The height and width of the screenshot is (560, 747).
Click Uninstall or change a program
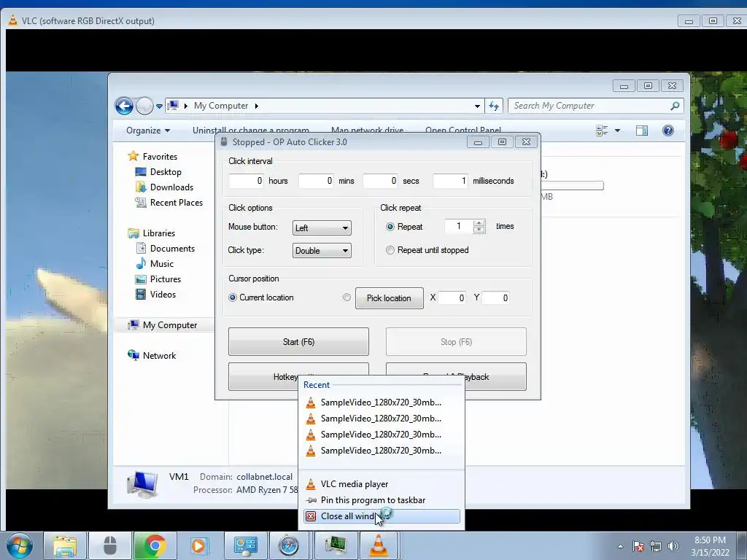pyautogui.click(x=251, y=130)
